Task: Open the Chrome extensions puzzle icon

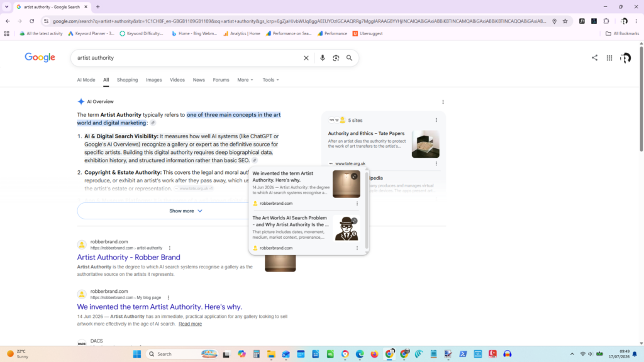Action: [x=606, y=21]
